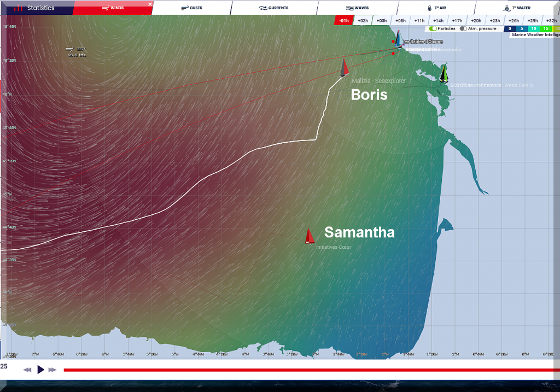Screen dimensions: 560x392
Task: Switch to the Currents layer tab
Action: [274, 8]
